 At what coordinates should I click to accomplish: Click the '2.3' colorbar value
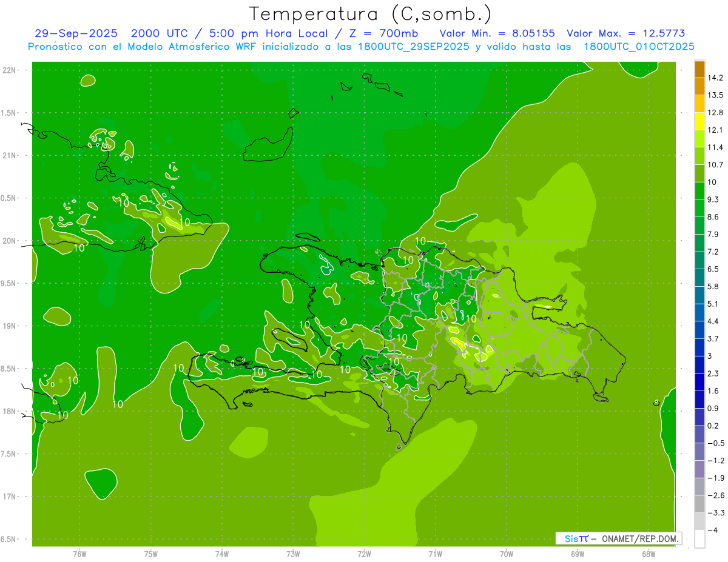point(713,373)
